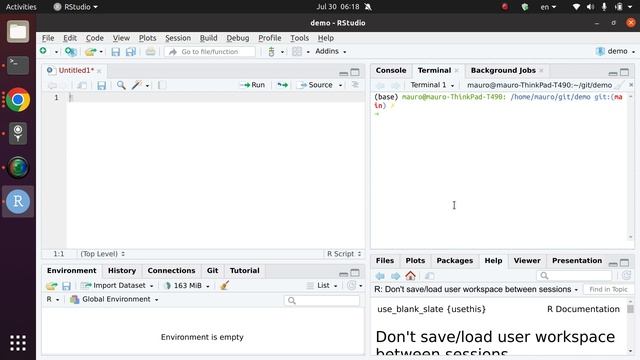Image resolution: width=640 pixels, height=360 pixels.
Task: Click the Create a project icon
Action: [71, 51]
